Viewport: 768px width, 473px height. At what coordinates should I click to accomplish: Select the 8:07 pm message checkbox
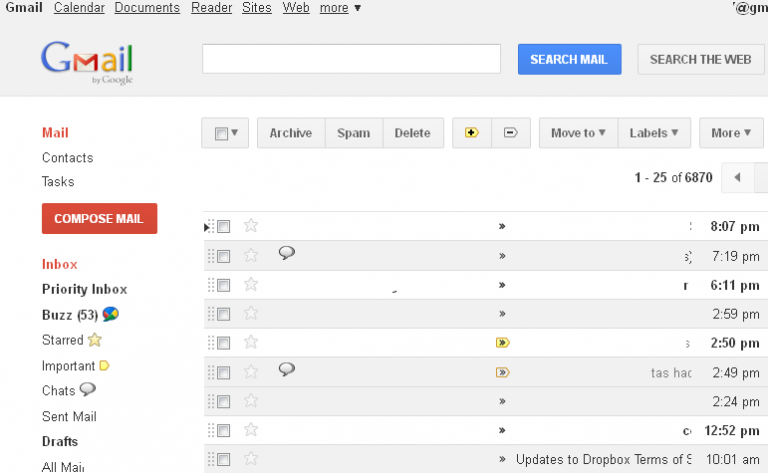point(223,226)
